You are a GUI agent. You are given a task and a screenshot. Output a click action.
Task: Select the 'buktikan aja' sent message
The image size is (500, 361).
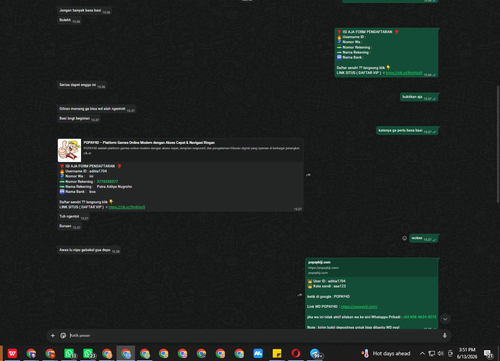pyautogui.click(x=419, y=97)
